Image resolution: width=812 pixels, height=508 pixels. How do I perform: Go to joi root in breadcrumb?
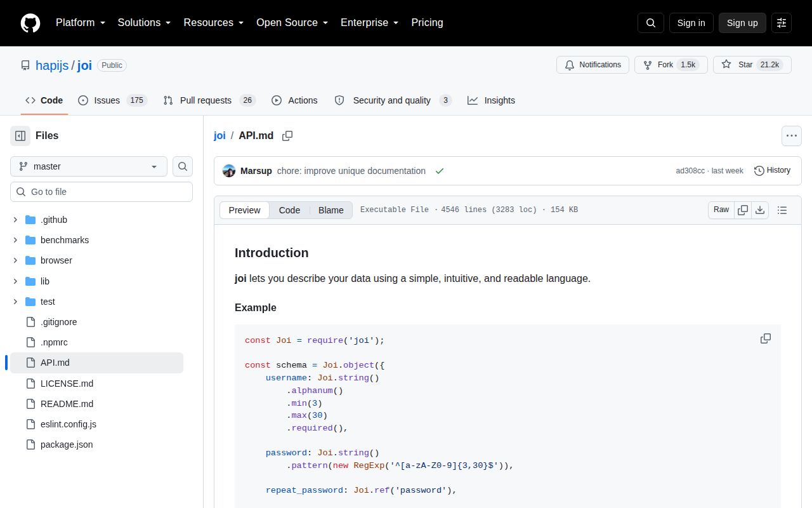(x=219, y=136)
